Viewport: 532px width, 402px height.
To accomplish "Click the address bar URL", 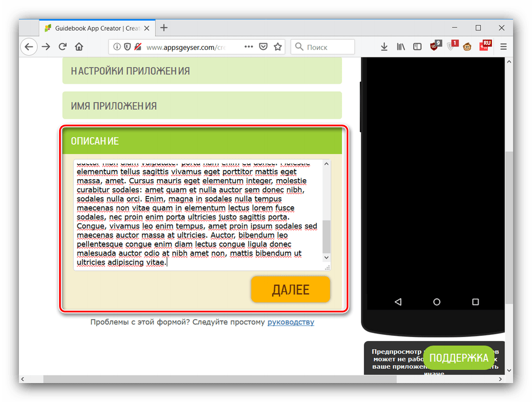I will [186, 47].
